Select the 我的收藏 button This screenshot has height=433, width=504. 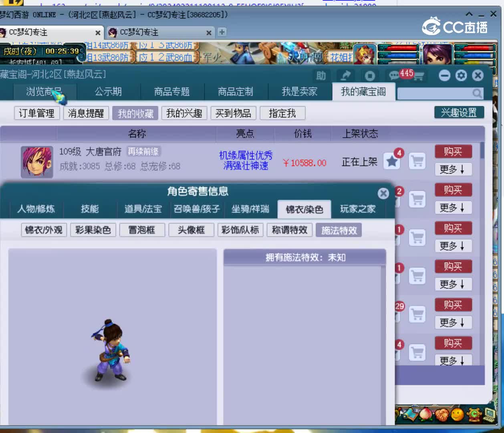[x=135, y=113]
